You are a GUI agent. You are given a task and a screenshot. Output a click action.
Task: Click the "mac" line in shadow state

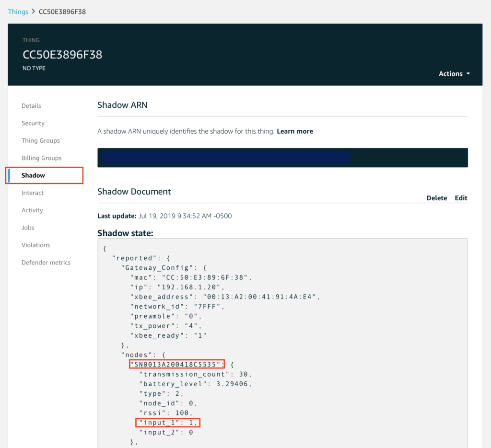tap(191, 277)
